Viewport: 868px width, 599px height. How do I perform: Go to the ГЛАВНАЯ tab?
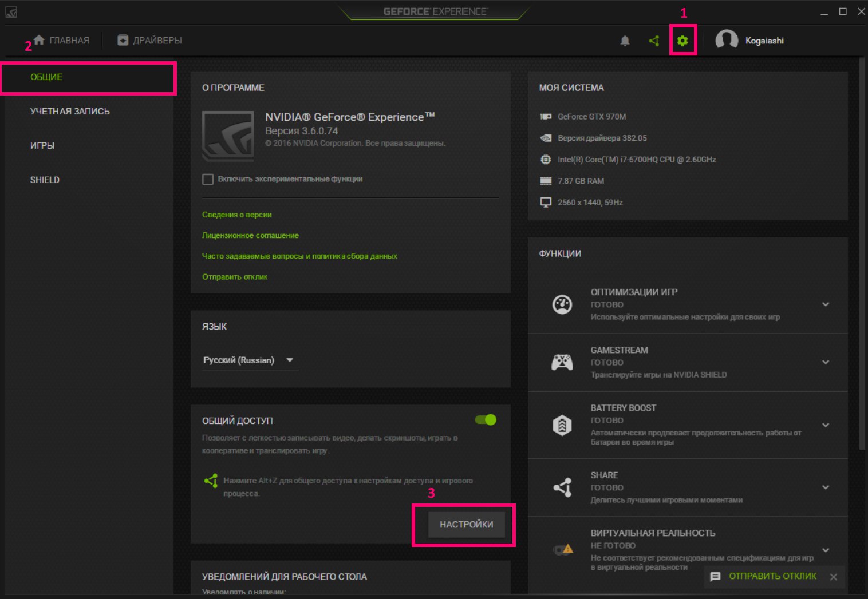62,40
